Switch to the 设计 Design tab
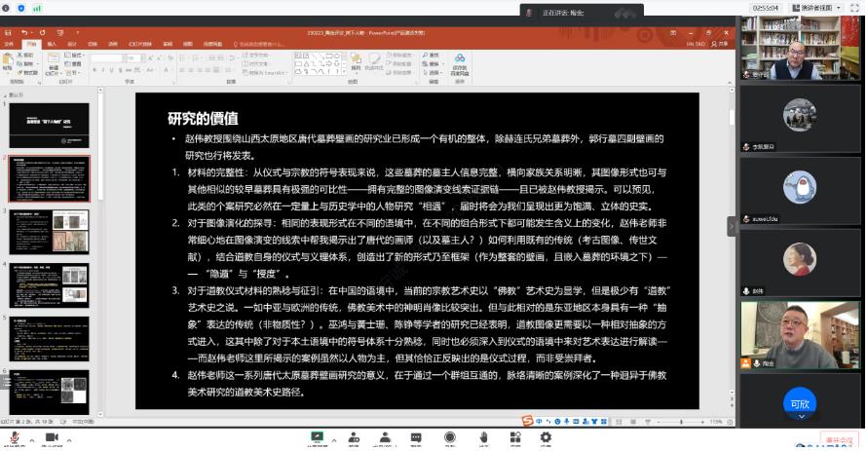This screenshot has height=451, width=868. [72, 44]
